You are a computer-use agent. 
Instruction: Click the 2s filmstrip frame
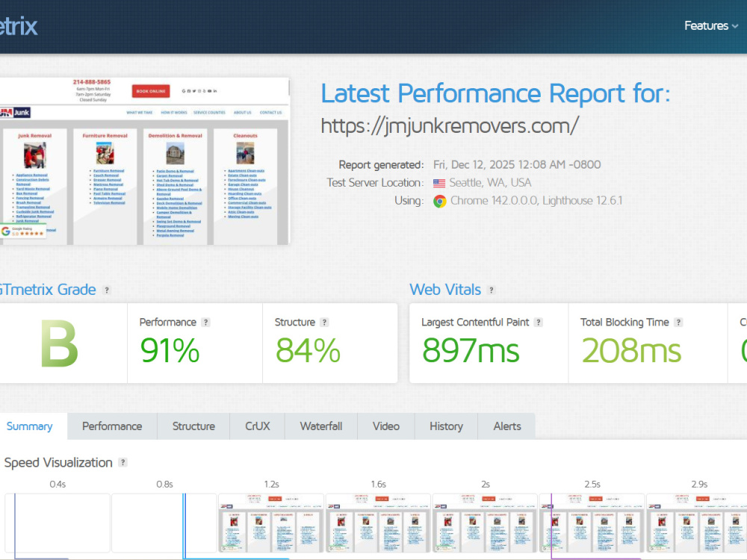[485, 523]
